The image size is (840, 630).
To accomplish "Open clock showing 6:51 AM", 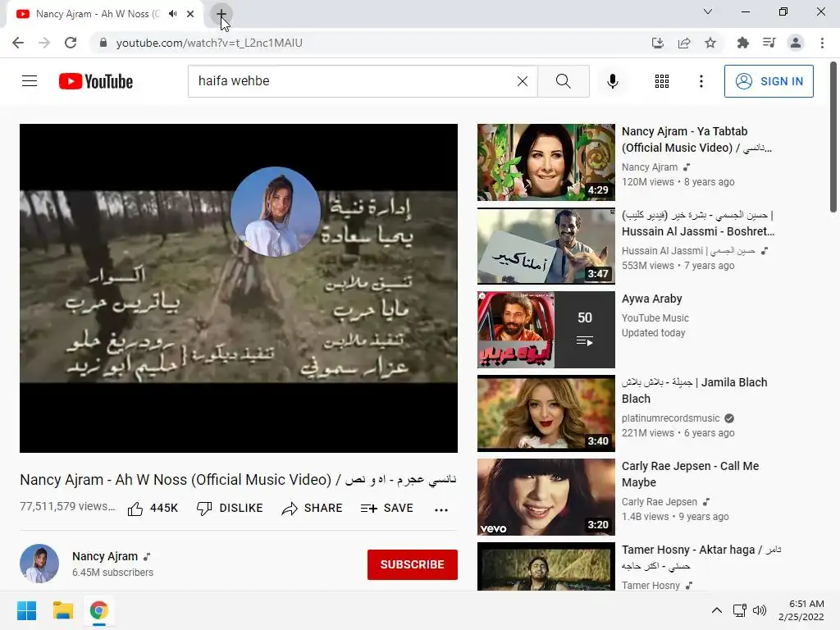I will coord(801,610).
